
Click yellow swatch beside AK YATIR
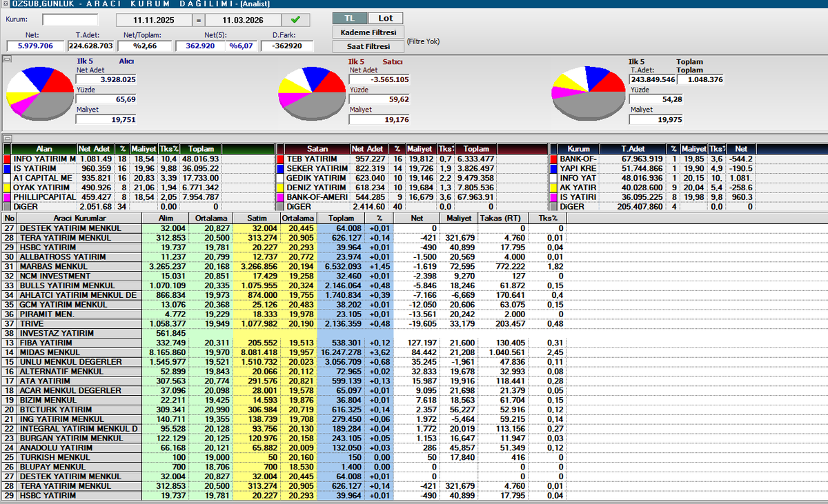(554, 187)
